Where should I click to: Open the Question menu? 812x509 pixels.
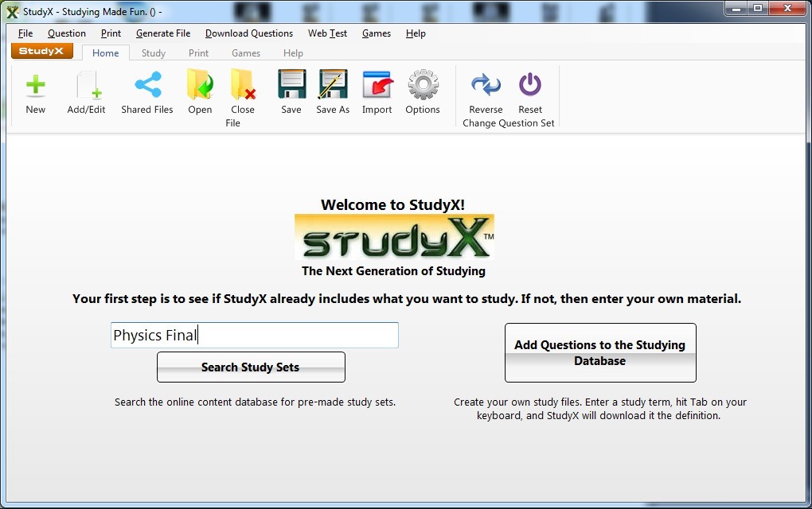(67, 33)
